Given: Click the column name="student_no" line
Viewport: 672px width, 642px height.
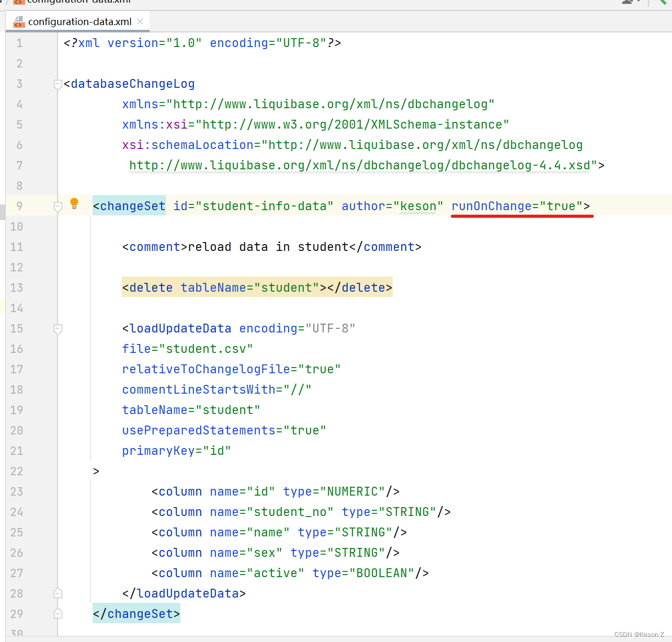Looking at the screenshot, I should (301, 512).
